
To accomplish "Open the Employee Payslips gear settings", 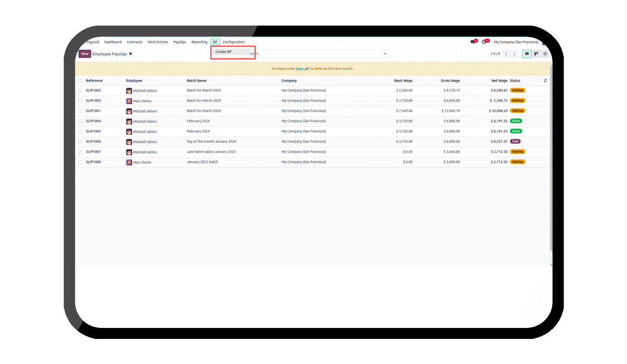I will (131, 54).
